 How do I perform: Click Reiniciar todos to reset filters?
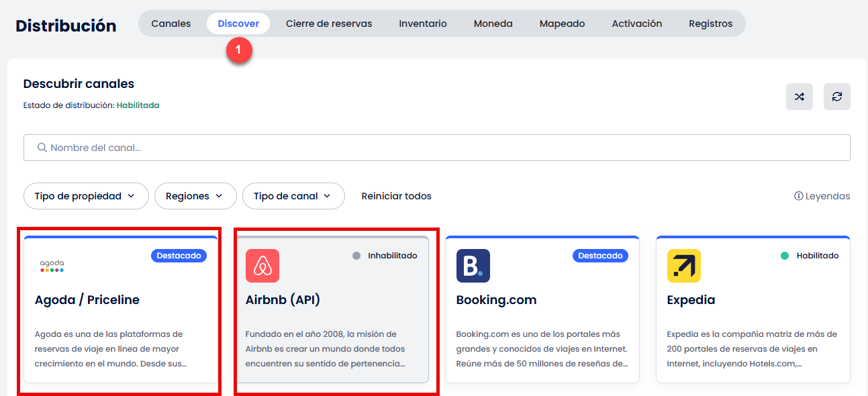coord(396,196)
